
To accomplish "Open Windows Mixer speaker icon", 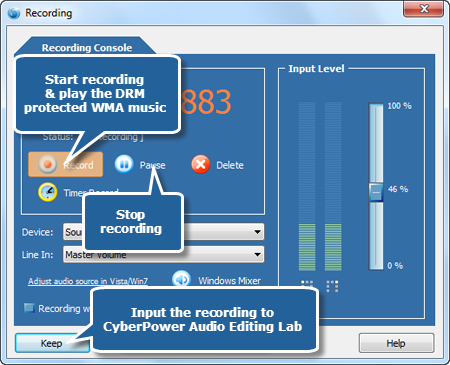I will tap(181, 279).
